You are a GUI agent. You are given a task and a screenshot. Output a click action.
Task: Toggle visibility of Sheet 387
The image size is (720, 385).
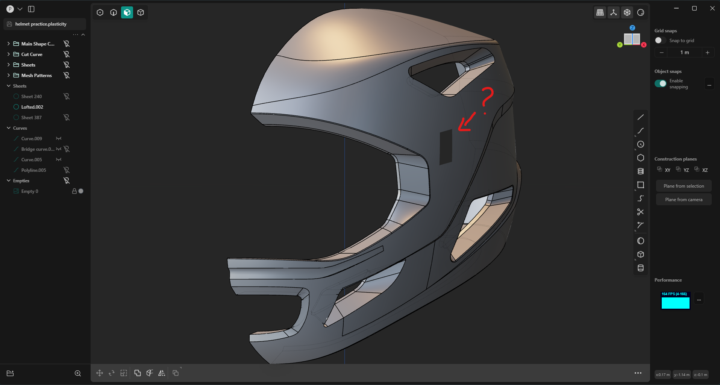[x=67, y=118]
